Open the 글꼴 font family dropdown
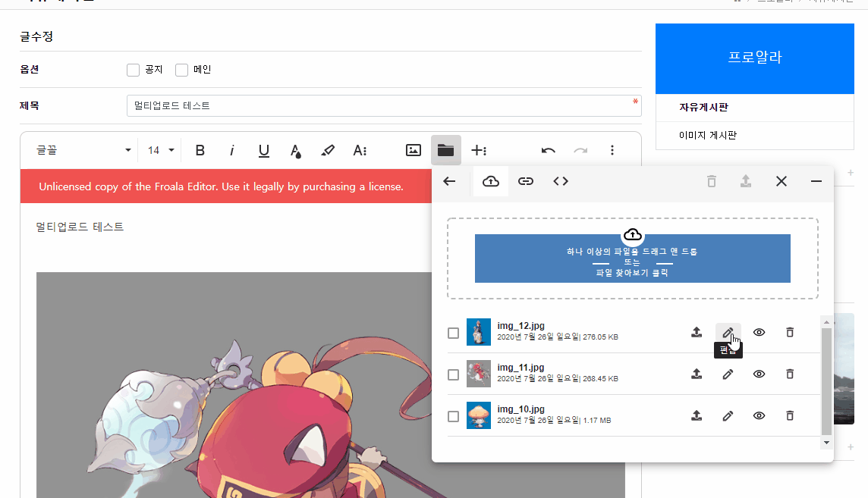Viewport: 868px width, 498px height. [83, 150]
